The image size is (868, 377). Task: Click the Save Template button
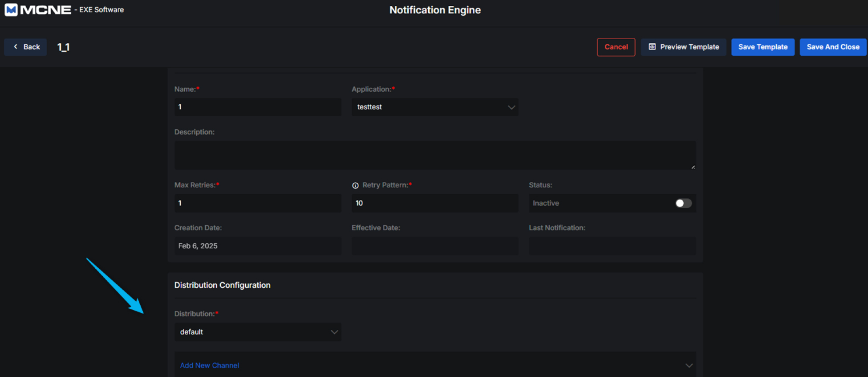[x=763, y=47]
